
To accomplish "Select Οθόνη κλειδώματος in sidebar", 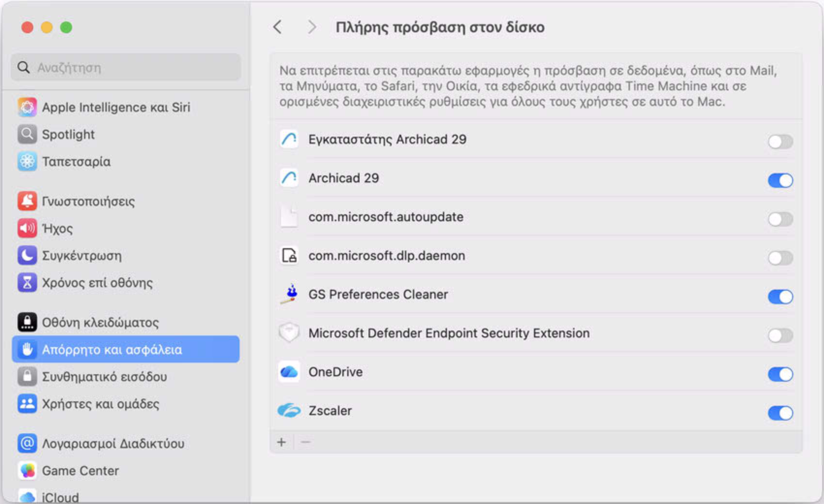I will coord(126,322).
